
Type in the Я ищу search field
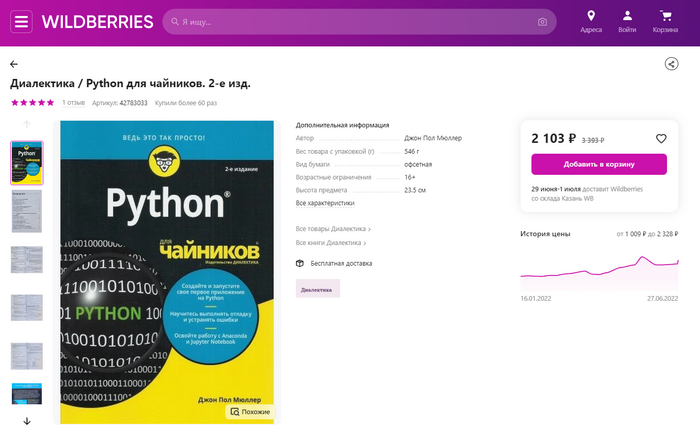tap(350, 22)
